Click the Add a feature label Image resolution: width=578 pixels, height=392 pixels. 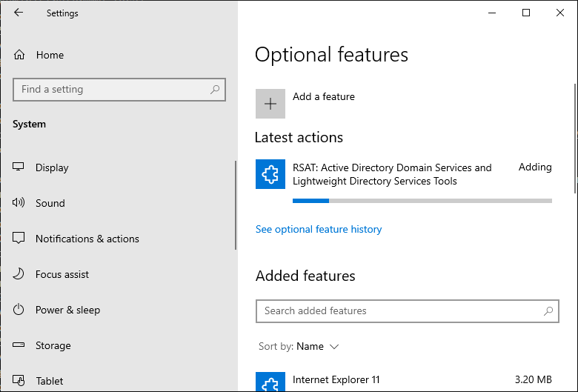(x=323, y=96)
